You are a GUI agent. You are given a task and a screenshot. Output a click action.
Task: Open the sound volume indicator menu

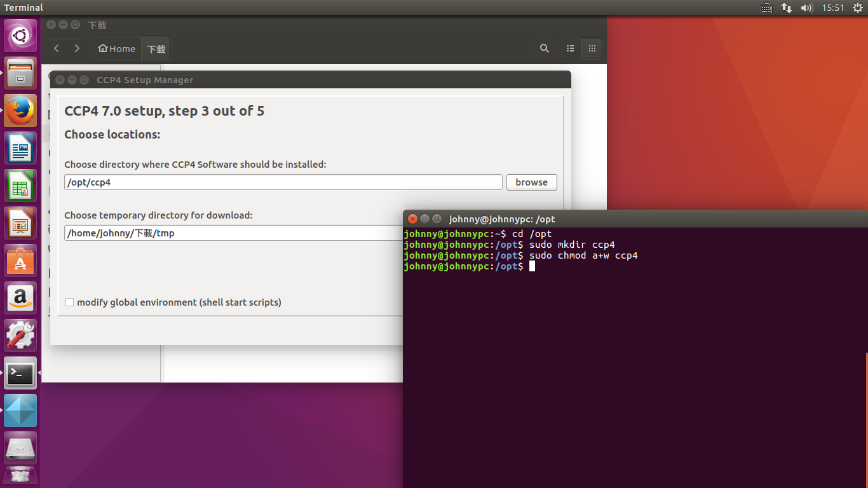pyautogui.click(x=806, y=8)
